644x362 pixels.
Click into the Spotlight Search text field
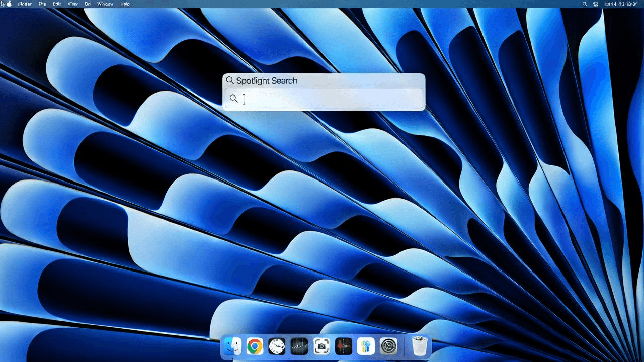point(324,99)
